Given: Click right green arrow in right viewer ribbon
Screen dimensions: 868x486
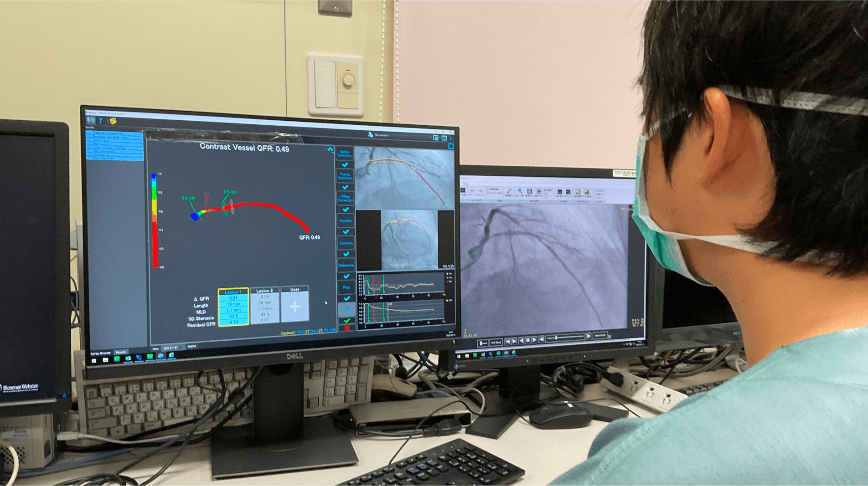Looking at the screenshot, I should 480,190.
